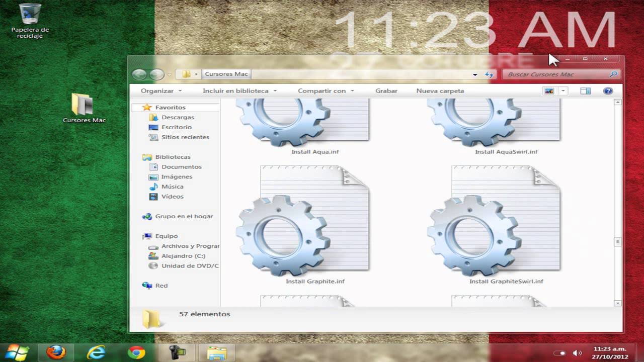Screen dimensions: 644x362
Task: Click the Música note icon
Action: pyautogui.click(x=153, y=187)
